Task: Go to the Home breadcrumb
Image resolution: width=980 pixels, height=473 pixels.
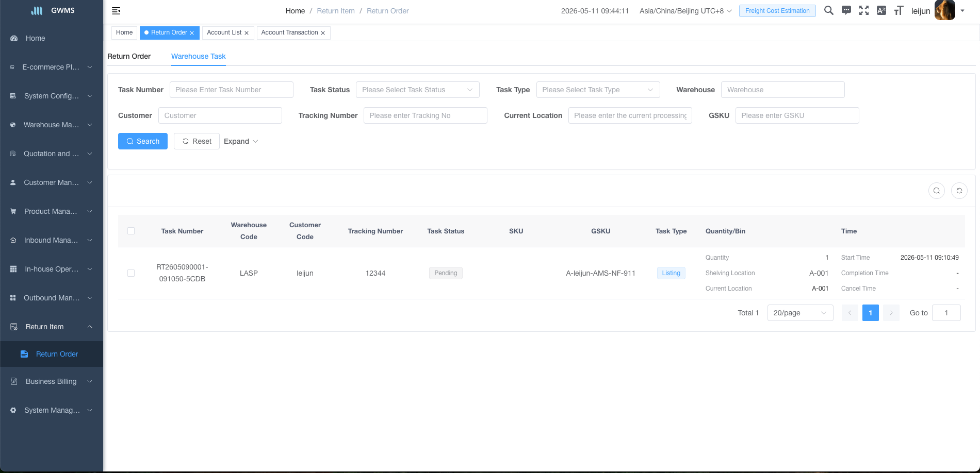Action: (x=295, y=11)
